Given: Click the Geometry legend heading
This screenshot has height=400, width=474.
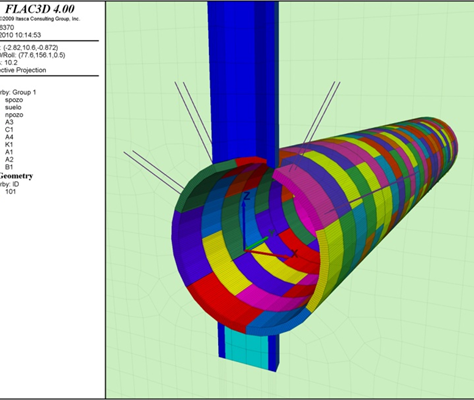Looking at the screenshot, I should (x=16, y=176).
